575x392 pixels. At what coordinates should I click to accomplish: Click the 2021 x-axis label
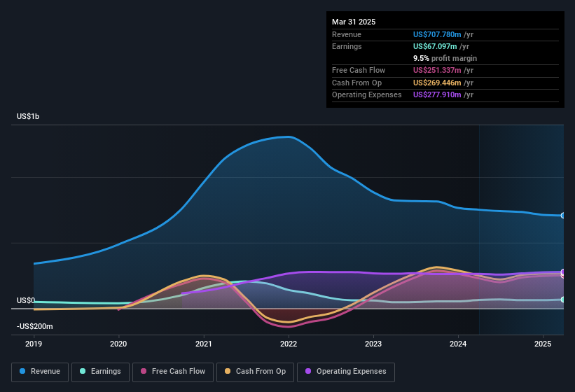pos(204,344)
